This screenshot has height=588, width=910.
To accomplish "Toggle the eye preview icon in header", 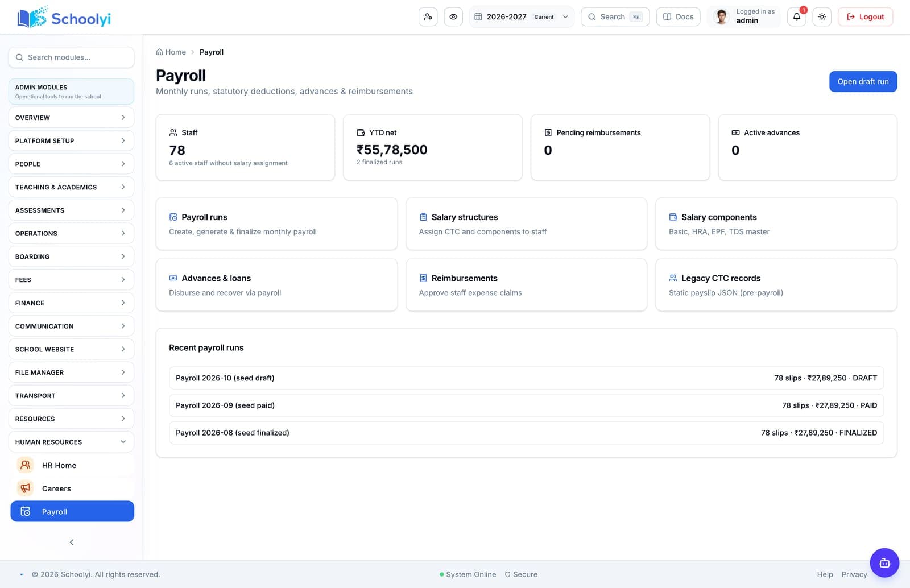I will (x=453, y=17).
